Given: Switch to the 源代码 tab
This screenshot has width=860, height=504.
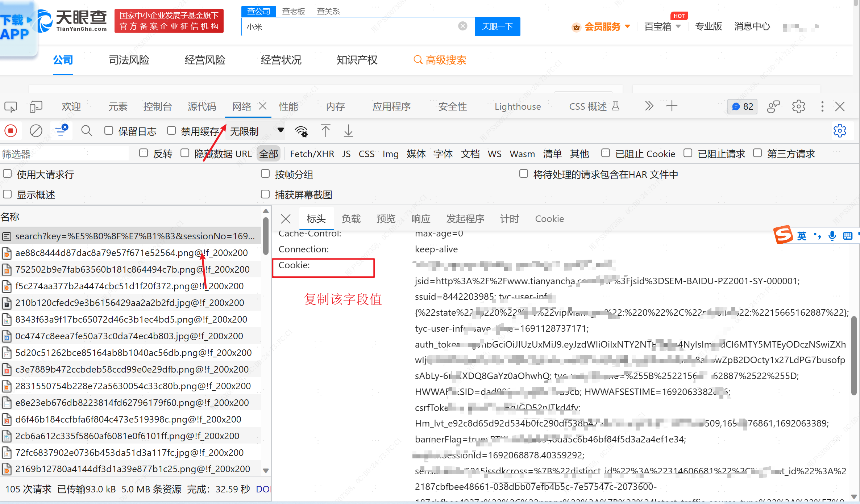Looking at the screenshot, I should coord(202,106).
